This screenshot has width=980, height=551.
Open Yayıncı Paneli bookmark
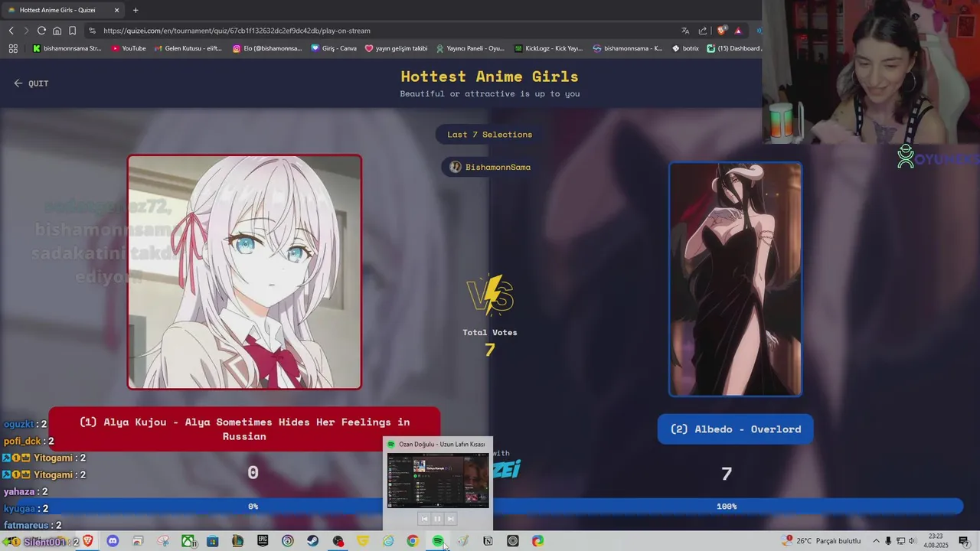tap(470, 48)
